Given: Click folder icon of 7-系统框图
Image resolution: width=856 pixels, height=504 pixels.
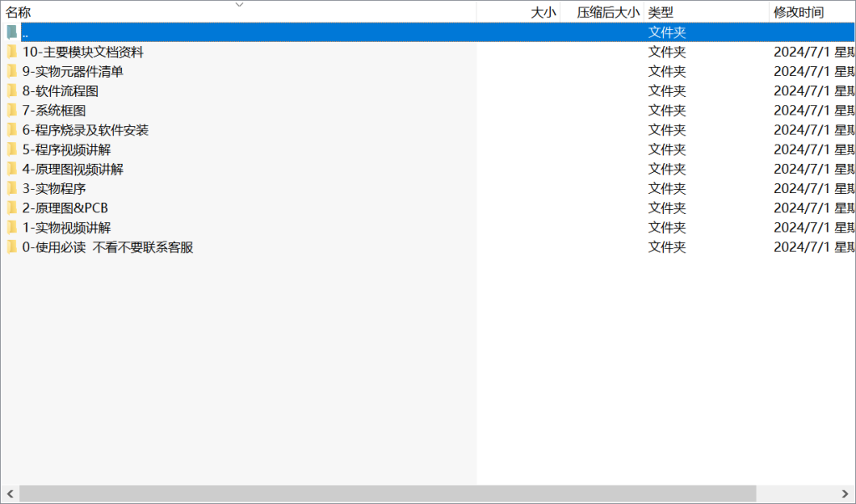Looking at the screenshot, I should 12,110.
